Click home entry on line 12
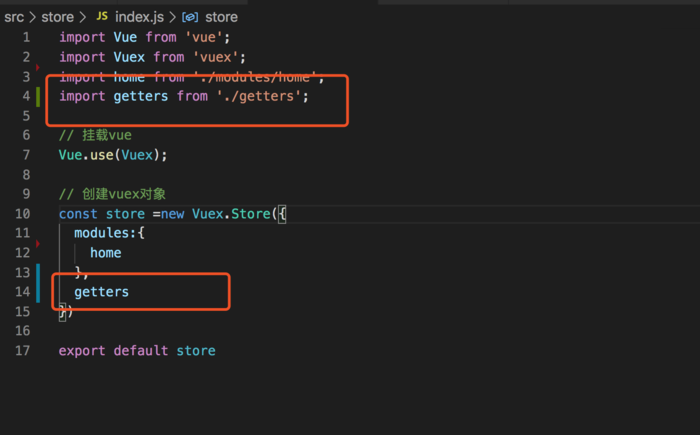The width and height of the screenshot is (700, 435). tap(105, 253)
